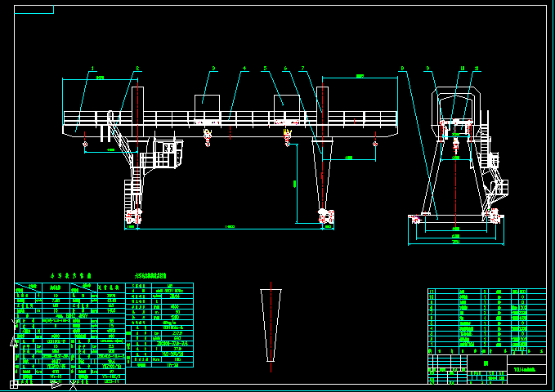The width and height of the screenshot is (555, 392).
Task: Click the left lifting hook
Action: click(208, 136)
